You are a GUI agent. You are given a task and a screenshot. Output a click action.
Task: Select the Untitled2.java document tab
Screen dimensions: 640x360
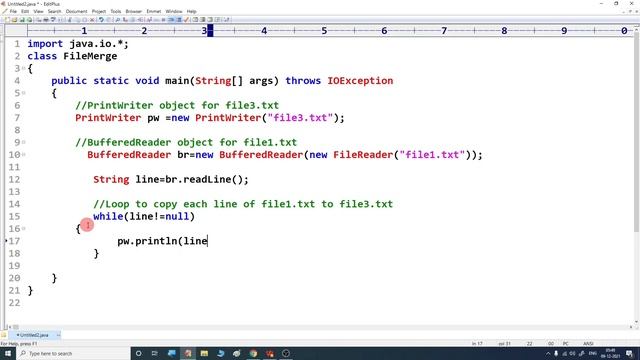(x=33, y=335)
